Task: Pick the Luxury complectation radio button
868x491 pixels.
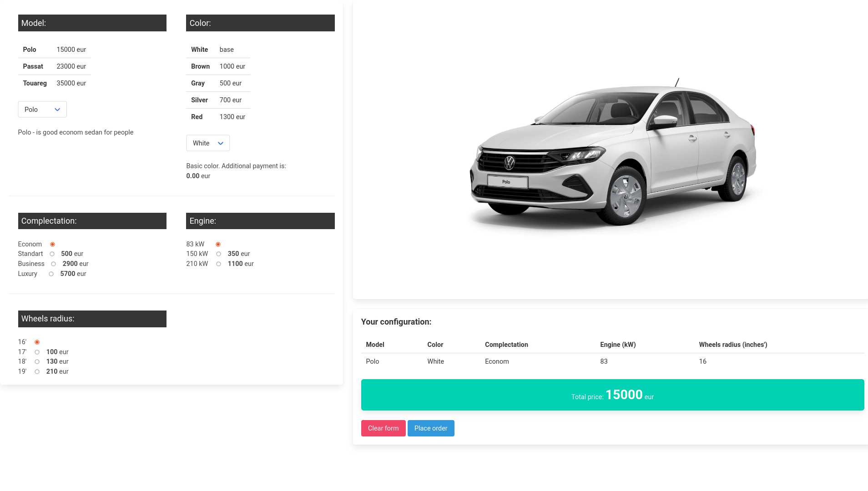Action: (x=51, y=274)
